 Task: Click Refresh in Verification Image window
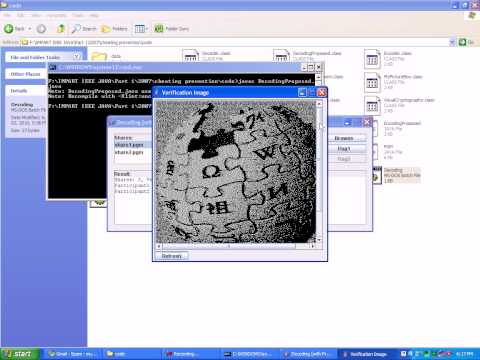(171, 256)
